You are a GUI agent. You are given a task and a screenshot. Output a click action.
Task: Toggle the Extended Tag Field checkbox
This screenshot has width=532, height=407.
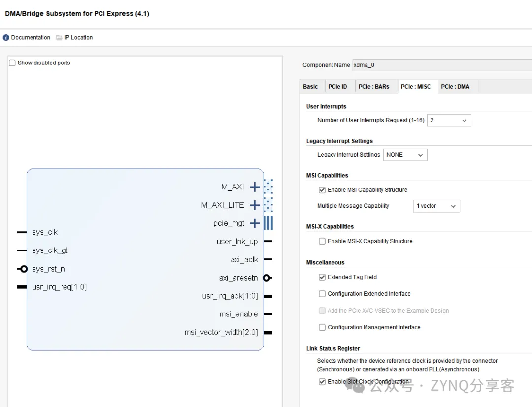click(x=322, y=277)
